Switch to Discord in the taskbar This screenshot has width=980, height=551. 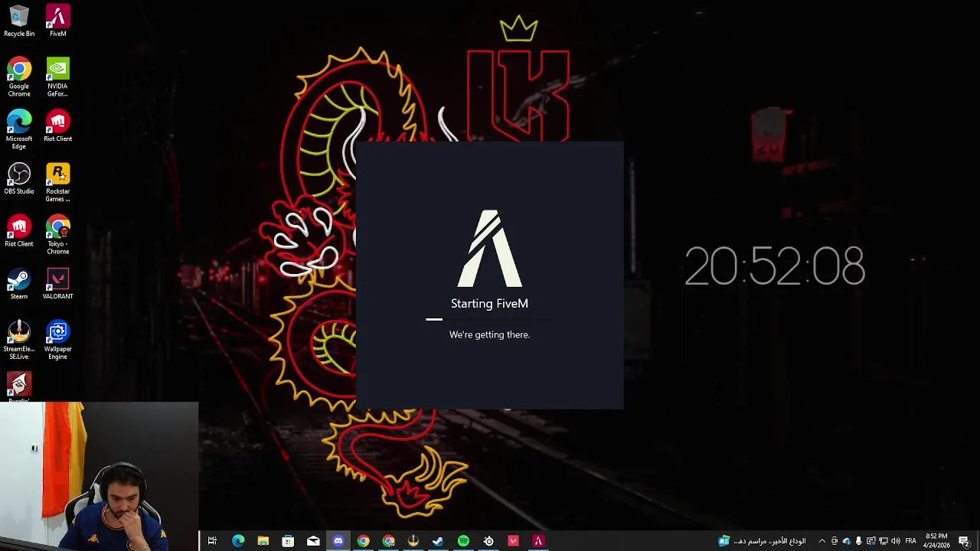coord(338,541)
